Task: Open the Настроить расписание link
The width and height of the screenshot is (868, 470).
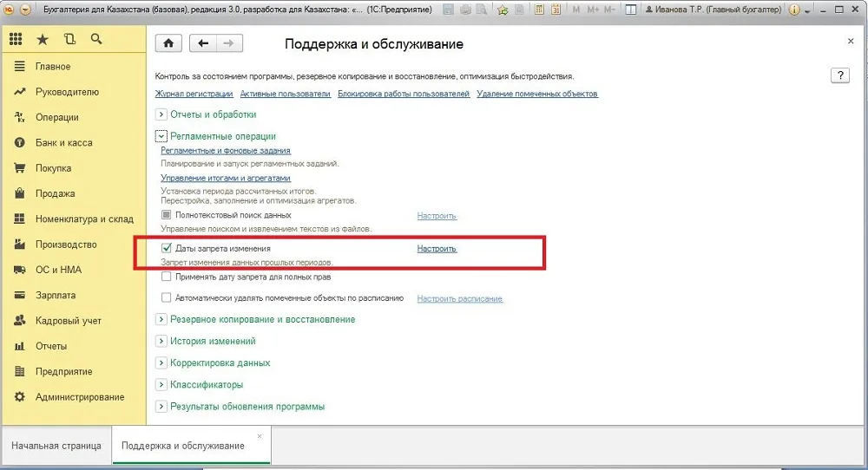Action: click(x=459, y=298)
